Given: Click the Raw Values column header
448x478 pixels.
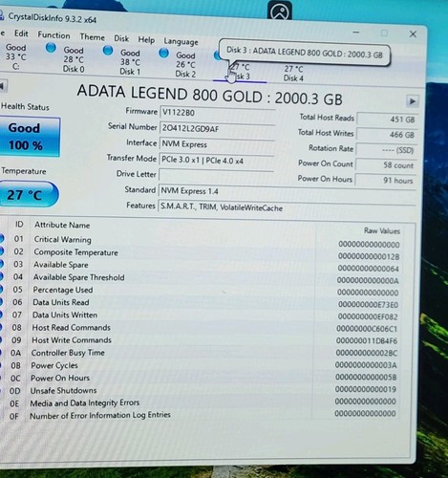Looking at the screenshot, I should (382, 230).
